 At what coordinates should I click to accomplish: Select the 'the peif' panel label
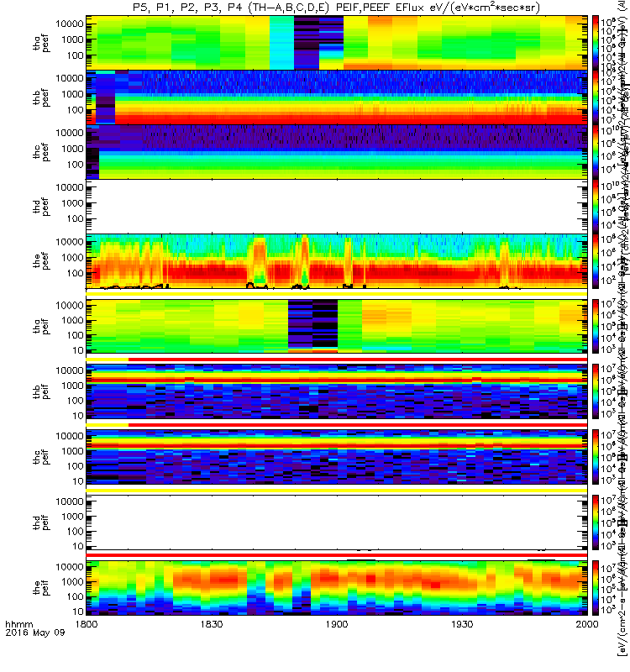(41, 588)
